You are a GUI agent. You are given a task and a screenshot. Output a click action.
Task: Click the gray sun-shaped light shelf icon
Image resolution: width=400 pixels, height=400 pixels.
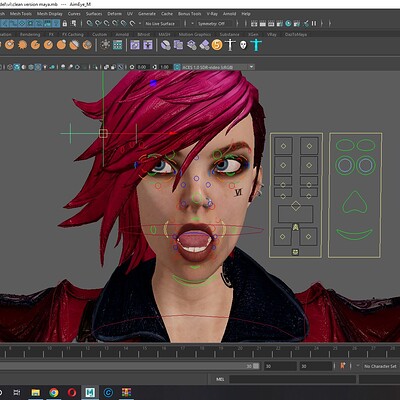(x=105, y=44)
